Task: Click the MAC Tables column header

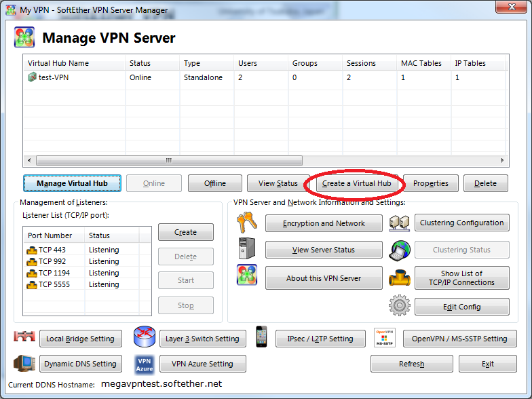Action: click(x=423, y=63)
